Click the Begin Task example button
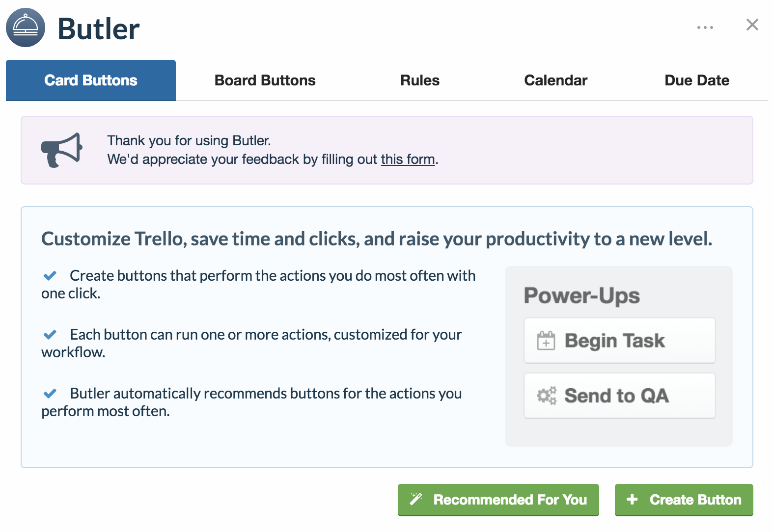The image size is (773, 532). point(619,341)
